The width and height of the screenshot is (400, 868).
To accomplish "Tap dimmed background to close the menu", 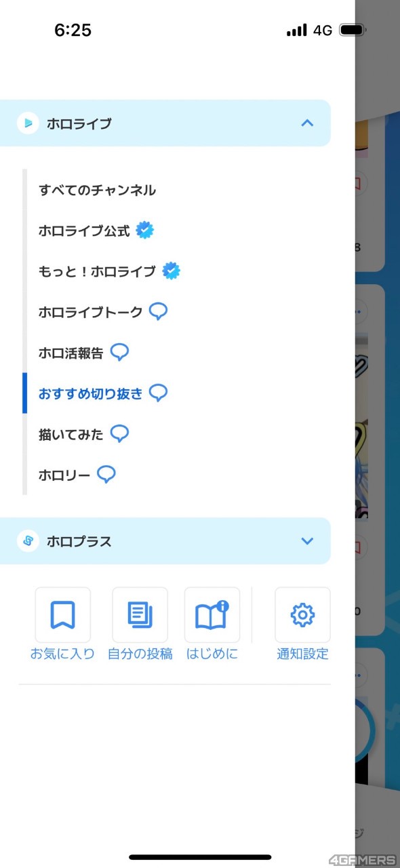I will [x=378, y=434].
